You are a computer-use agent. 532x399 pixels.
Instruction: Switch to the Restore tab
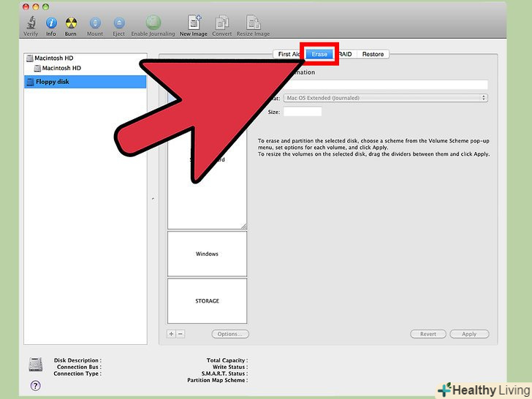[x=373, y=54]
